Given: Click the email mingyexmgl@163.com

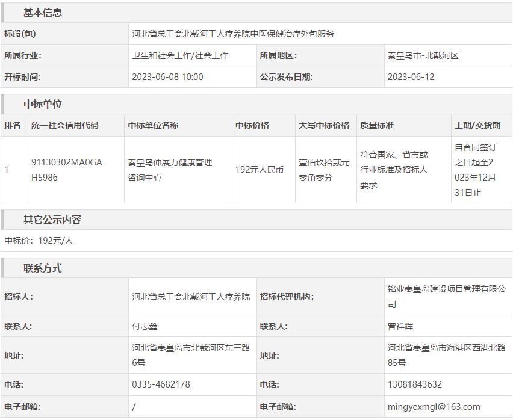Looking at the screenshot, I should (434, 407).
